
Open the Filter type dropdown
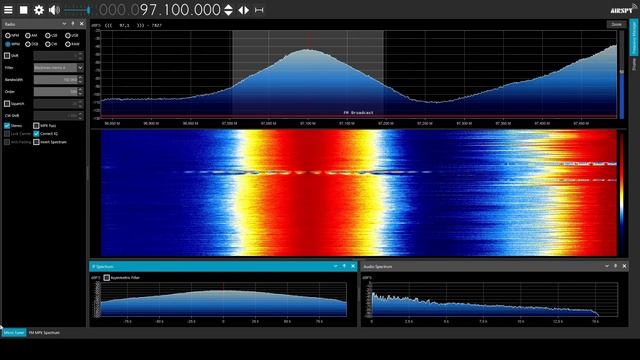(80, 68)
